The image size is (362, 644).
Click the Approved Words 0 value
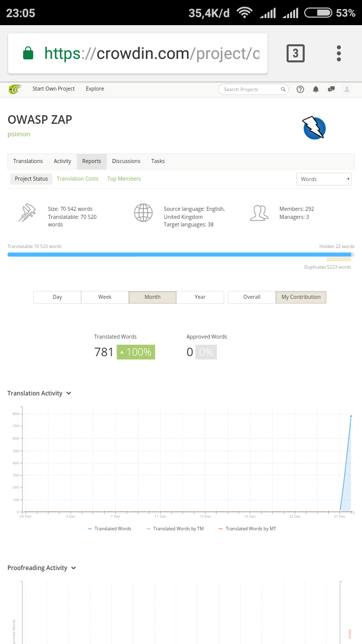190,352
